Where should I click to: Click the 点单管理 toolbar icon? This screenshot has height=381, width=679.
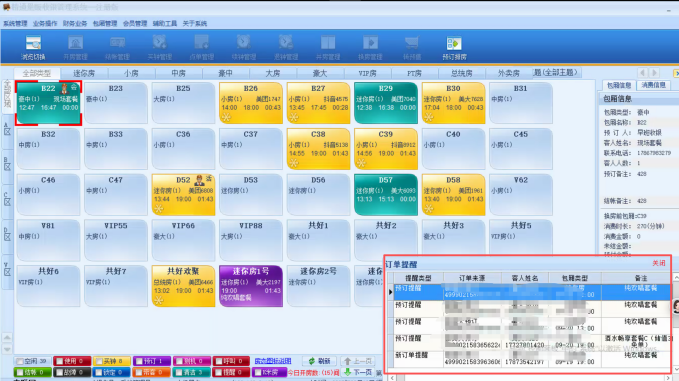202,48
